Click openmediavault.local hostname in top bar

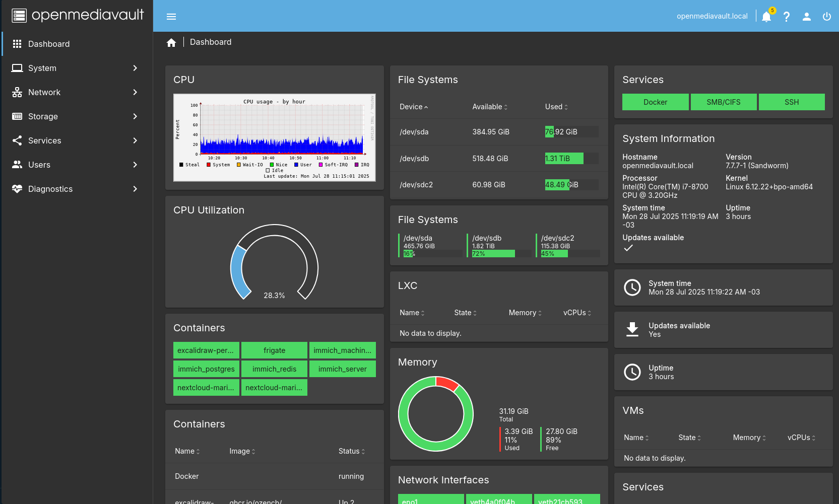pyautogui.click(x=712, y=16)
